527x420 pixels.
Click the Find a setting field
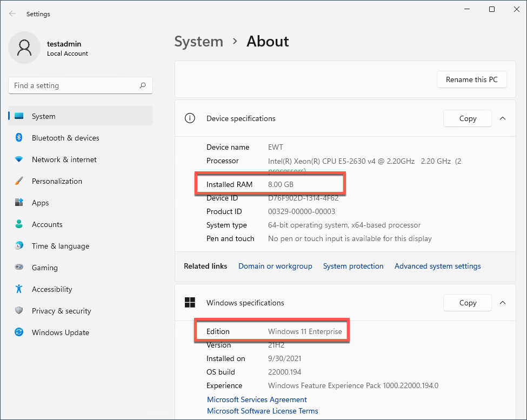pyautogui.click(x=81, y=85)
